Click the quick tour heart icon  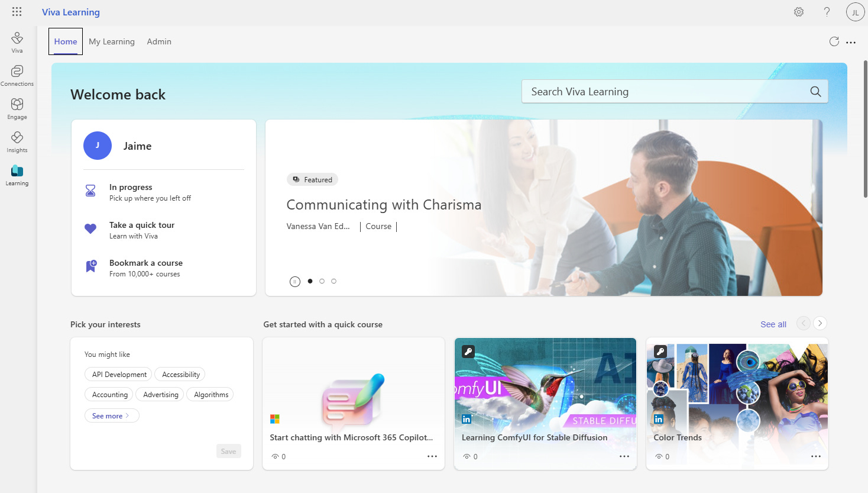[x=90, y=228]
